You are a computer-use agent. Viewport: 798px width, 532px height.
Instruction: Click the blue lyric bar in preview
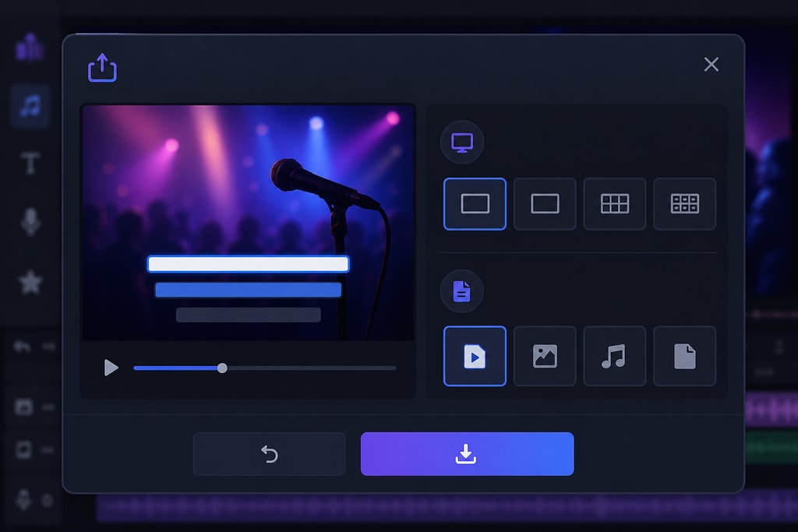pyautogui.click(x=249, y=290)
